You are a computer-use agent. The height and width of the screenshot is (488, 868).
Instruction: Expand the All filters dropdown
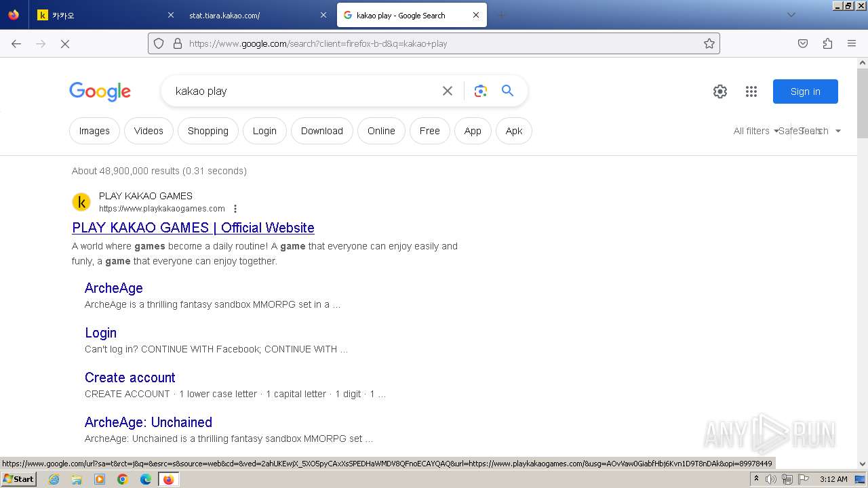click(755, 131)
